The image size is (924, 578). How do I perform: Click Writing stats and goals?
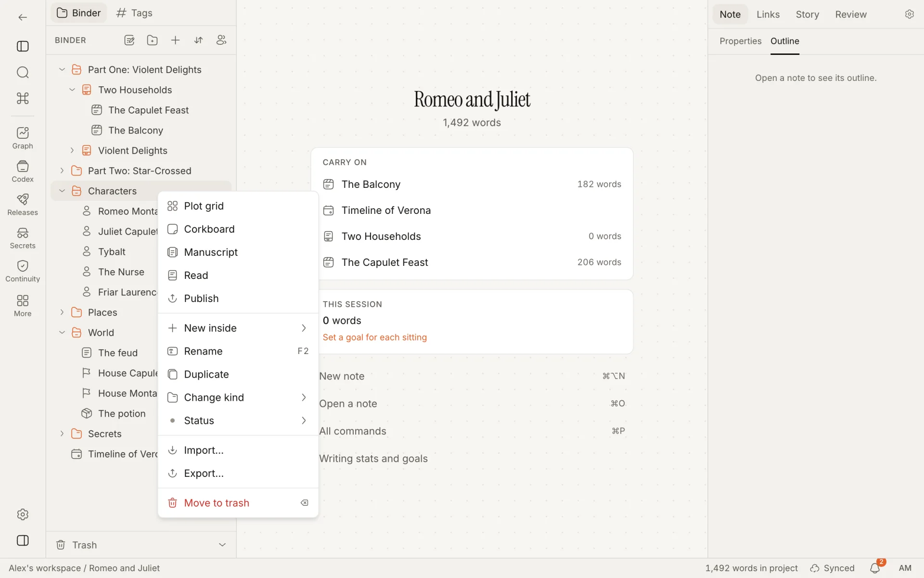coord(472,459)
